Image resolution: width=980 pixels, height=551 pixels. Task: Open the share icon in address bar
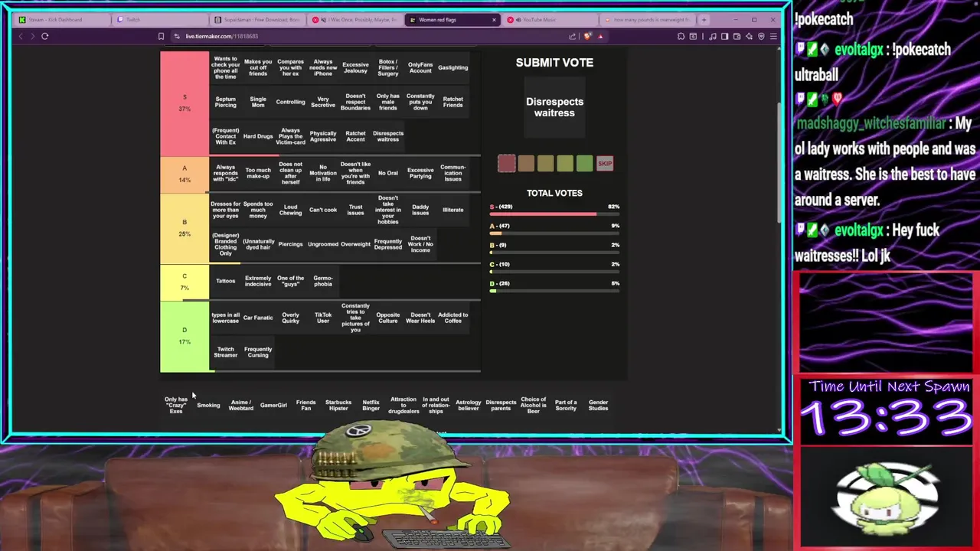pos(572,36)
